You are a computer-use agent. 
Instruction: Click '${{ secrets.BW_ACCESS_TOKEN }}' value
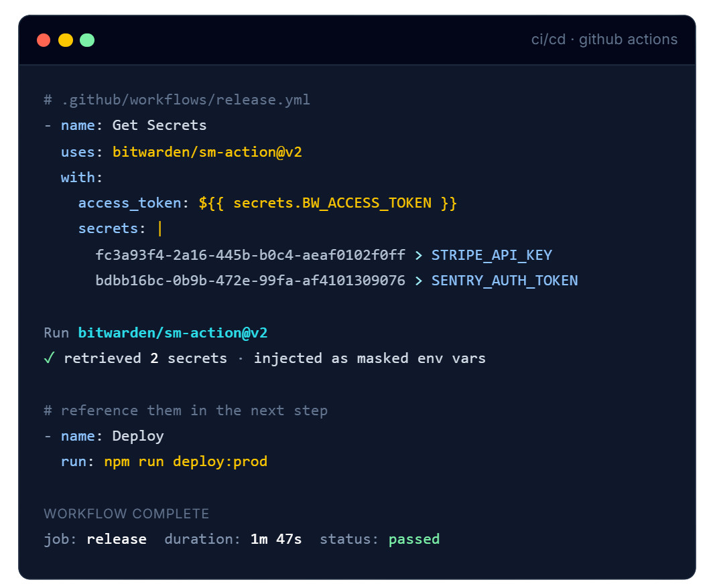click(328, 203)
